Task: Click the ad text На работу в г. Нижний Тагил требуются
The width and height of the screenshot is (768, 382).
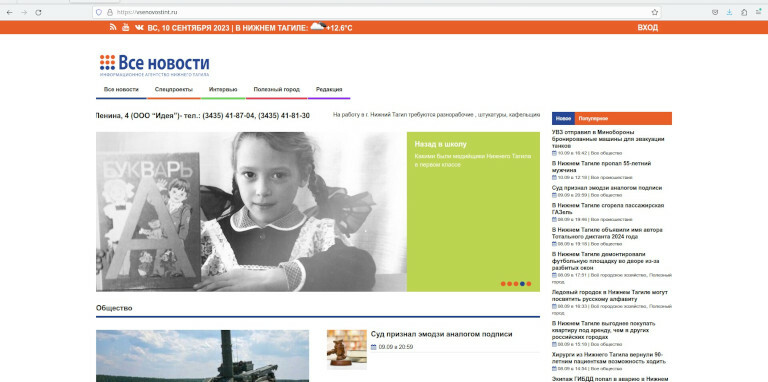Action: click(x=436, y=115)
